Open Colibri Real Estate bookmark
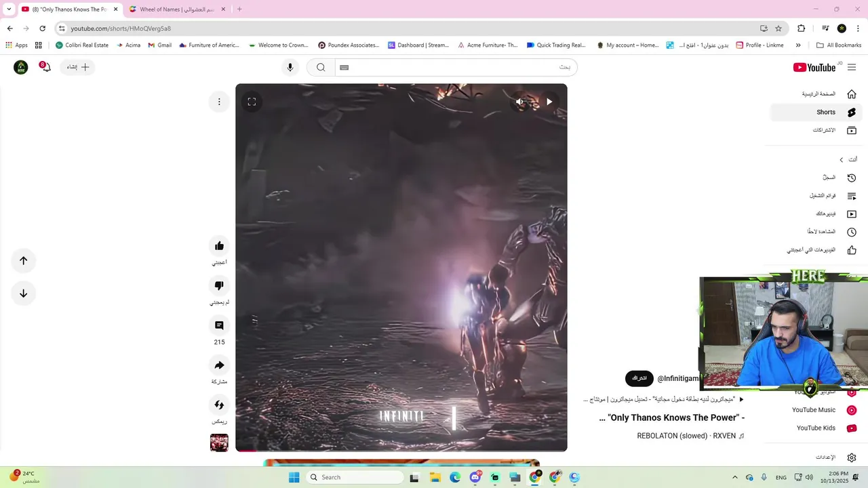868x488 pixels. pos(81,45)
